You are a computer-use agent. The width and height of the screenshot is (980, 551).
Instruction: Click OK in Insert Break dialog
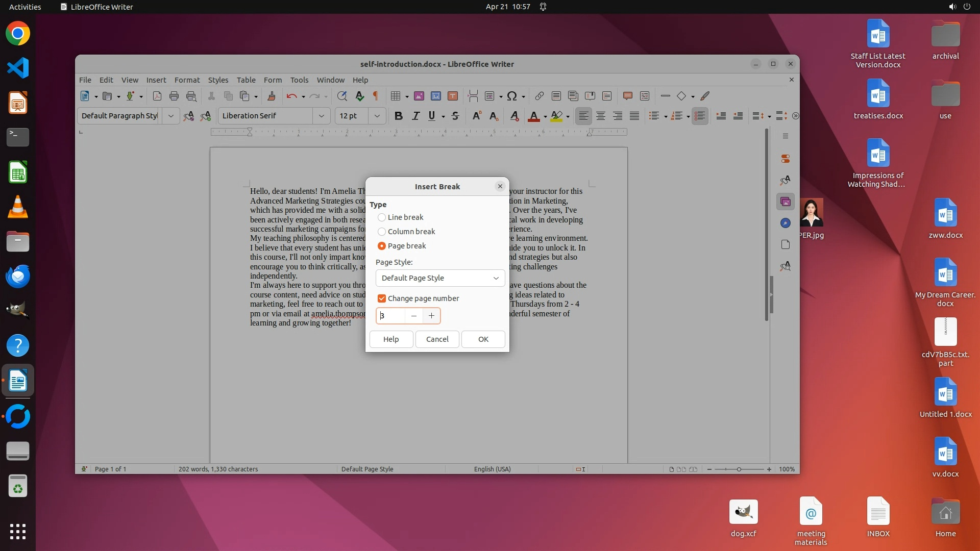pyautogui.click(x=483, y=339)
